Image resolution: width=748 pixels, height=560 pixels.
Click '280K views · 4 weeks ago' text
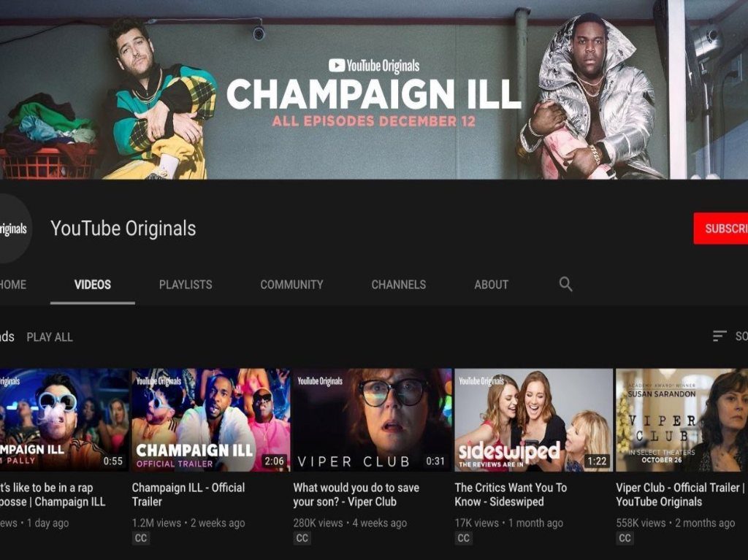point(350,523)
